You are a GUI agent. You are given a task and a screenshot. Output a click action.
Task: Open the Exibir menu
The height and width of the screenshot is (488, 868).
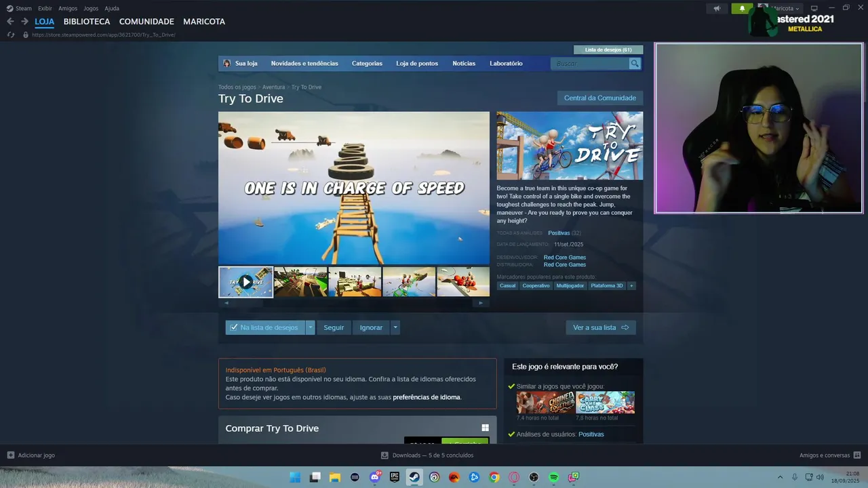[x=45, y=8]
